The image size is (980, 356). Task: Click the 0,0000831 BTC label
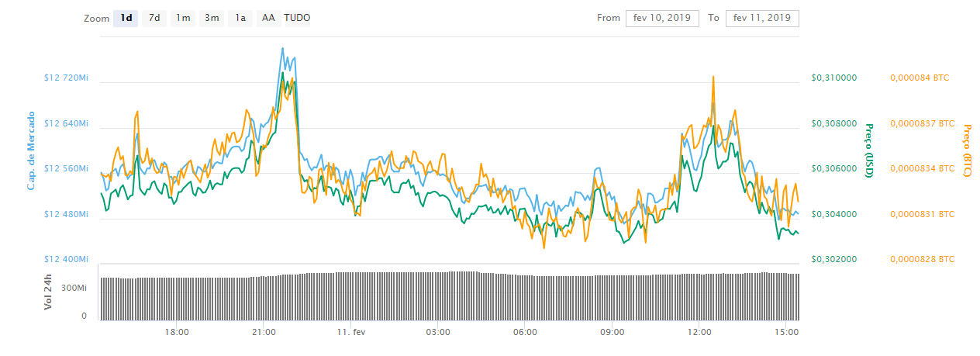(923, 214)
